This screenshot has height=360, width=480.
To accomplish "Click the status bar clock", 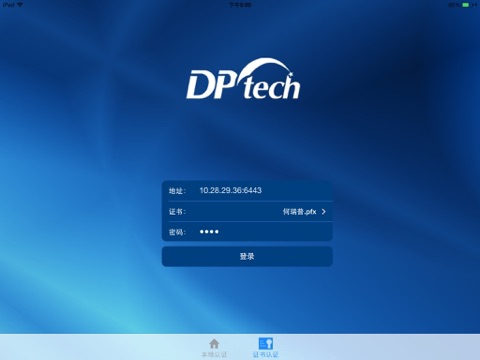I will coord(240,5).
